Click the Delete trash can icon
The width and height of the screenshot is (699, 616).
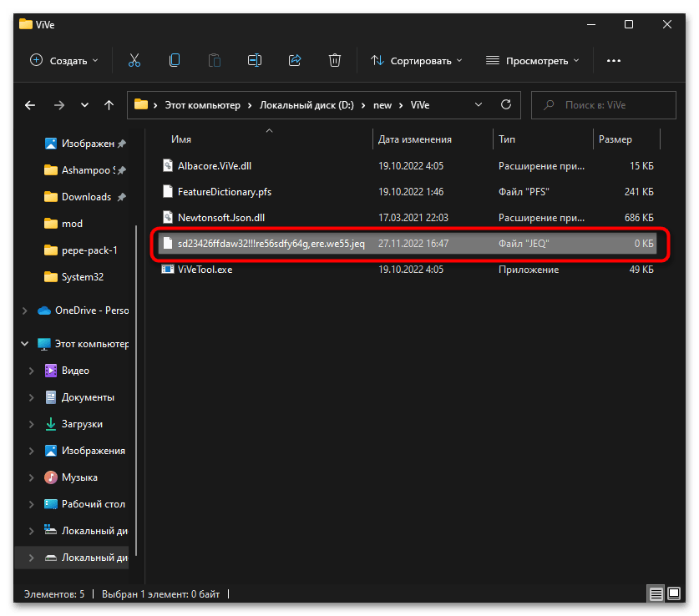(x=335, y=60)
